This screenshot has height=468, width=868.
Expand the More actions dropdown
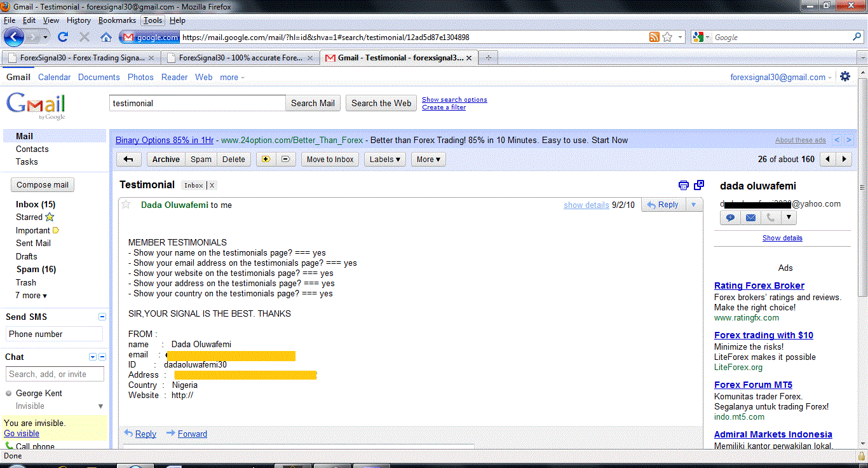(x=428, y=160)
